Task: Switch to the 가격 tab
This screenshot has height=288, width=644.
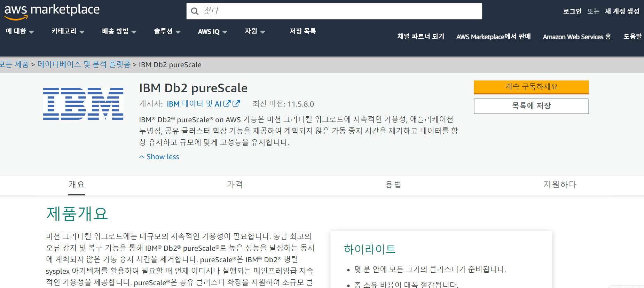Action: (x=235, y=185)
